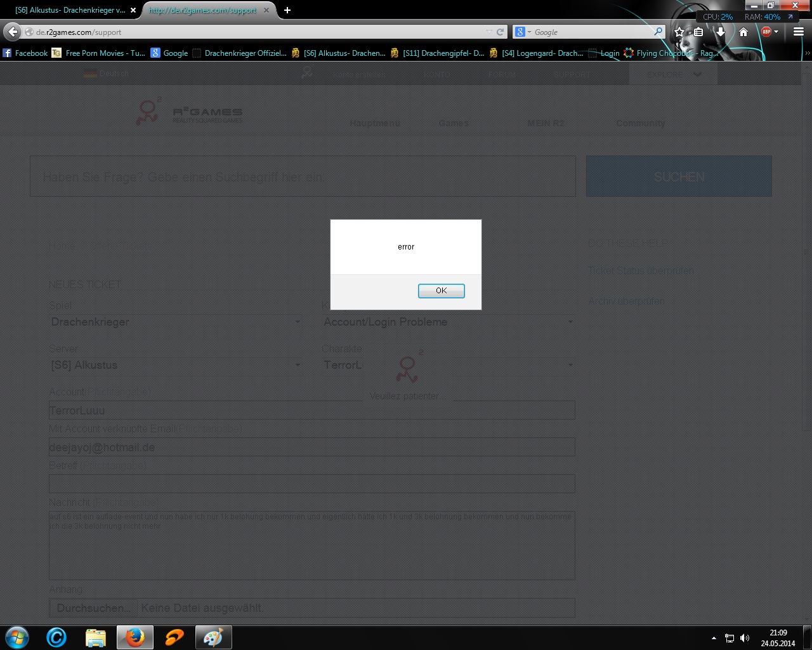Reload the page using the refresh icon
Image resolution: width=812 pixels, height=650 pixels.
point(500,32)
